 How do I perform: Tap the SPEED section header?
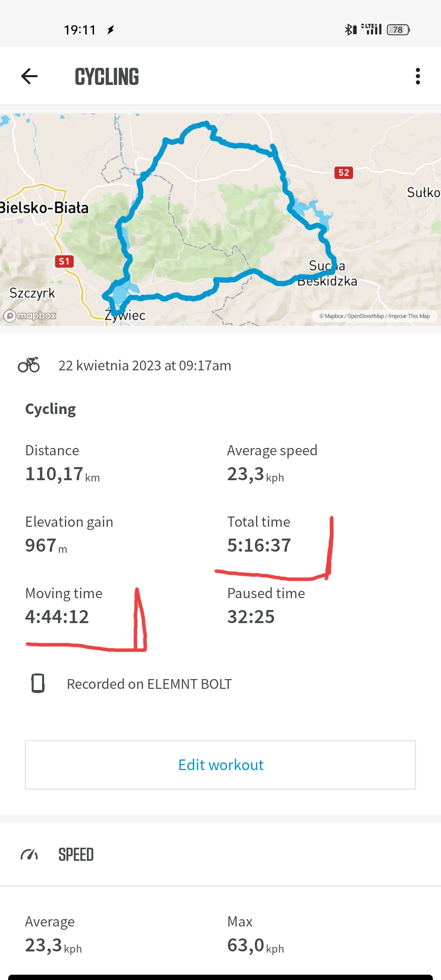(76, 855)
